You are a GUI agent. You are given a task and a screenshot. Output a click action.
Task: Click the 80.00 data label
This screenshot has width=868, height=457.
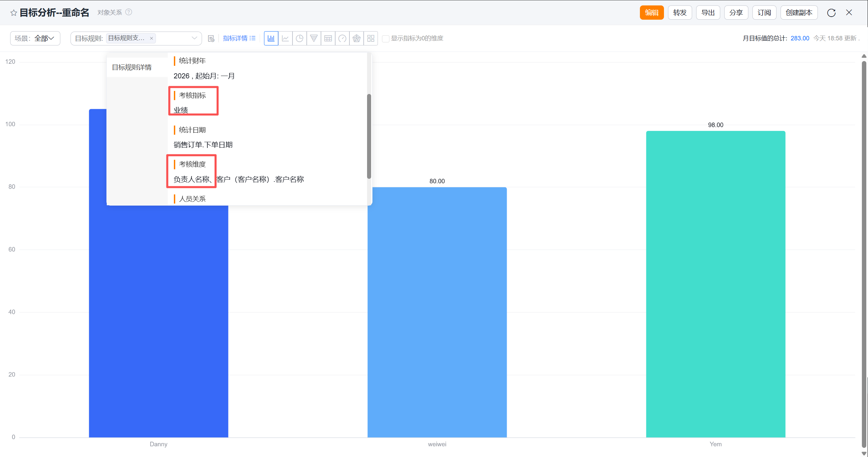[437, 182]
